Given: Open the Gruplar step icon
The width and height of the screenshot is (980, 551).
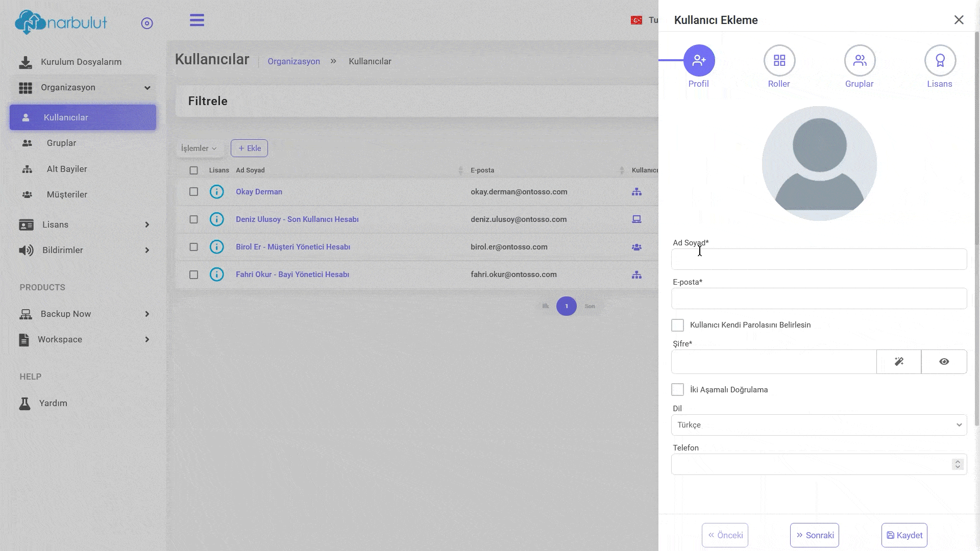Looking at the screenshot, I should 860,60.
